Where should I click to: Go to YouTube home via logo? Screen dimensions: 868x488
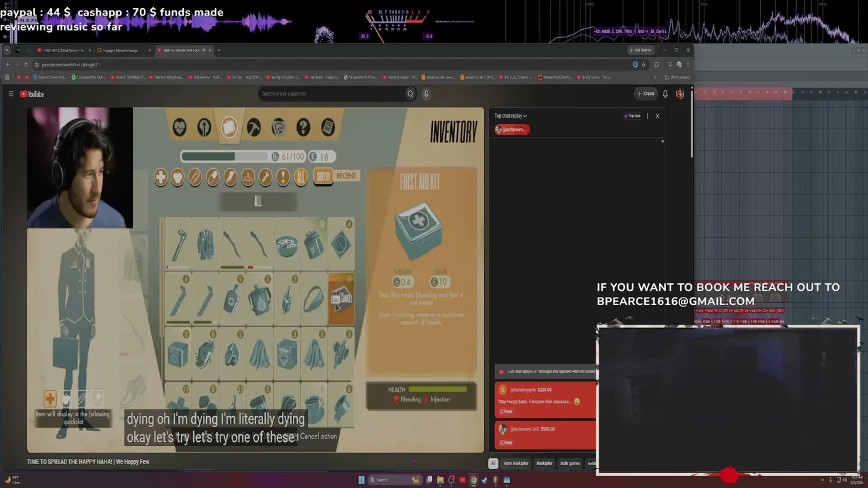[32, 94]
